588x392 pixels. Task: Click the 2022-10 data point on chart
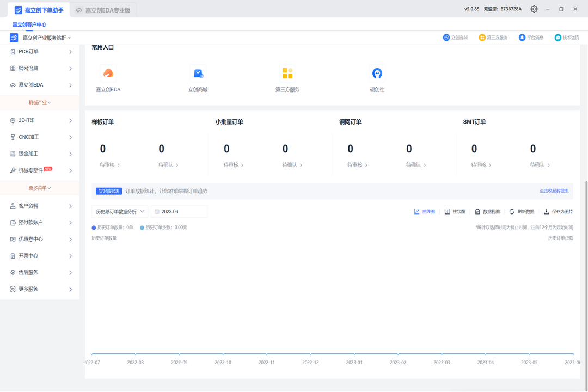[223, 354]
